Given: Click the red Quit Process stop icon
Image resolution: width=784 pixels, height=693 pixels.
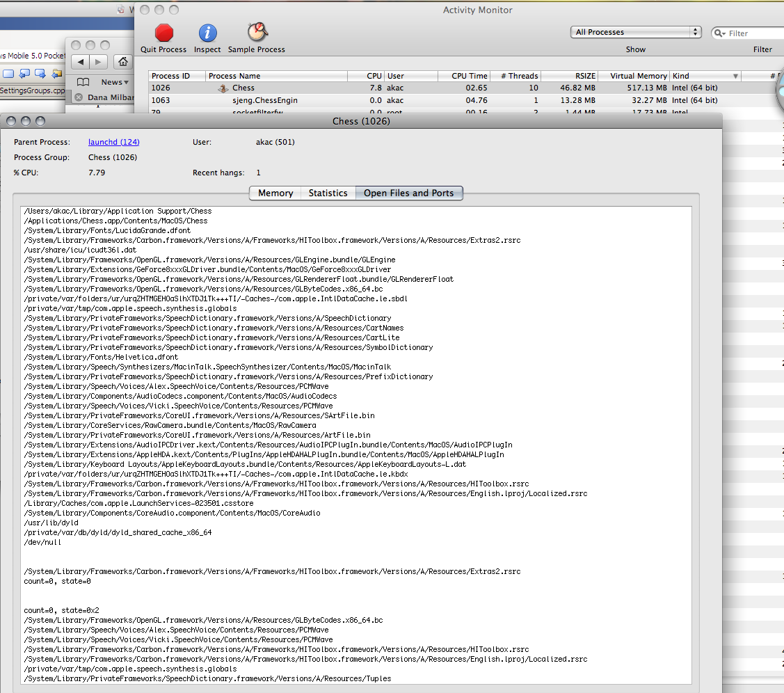Looking at the screenshot, I should pyautogui.click(x=163, y=33).
